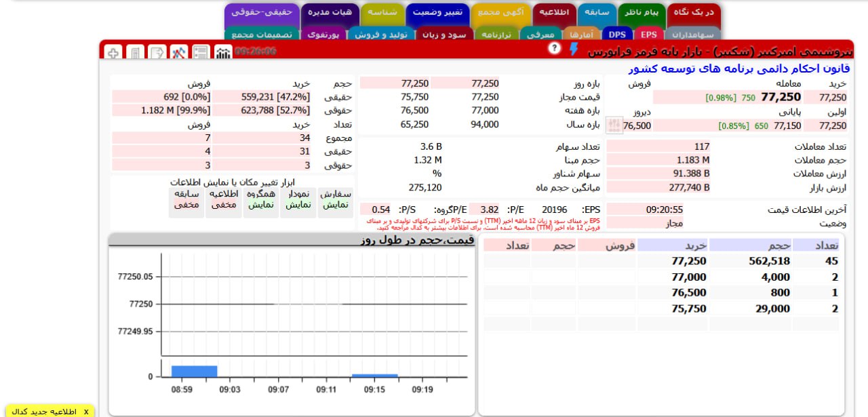Click individual buy volume 559,231 [47.2%]
This screenshot has width=868, height=417.
tap(275, 97)
